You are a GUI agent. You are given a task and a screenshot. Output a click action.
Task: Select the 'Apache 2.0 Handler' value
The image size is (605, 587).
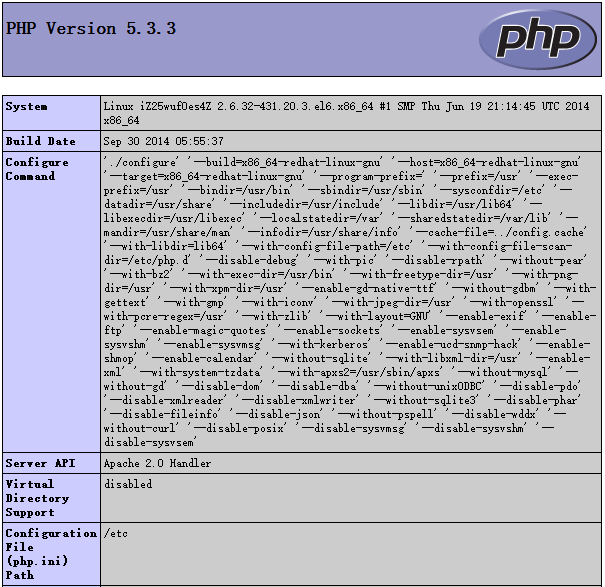[x=157, y=463]
